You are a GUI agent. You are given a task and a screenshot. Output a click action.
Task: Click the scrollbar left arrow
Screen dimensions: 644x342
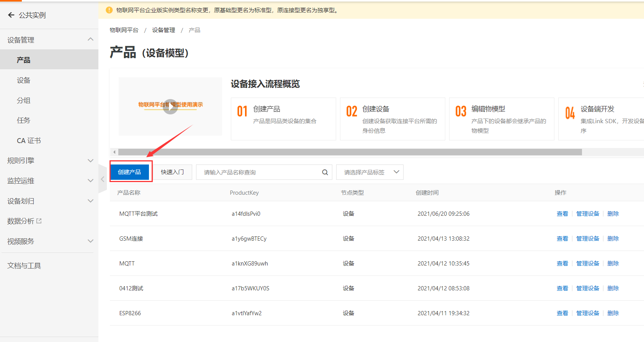[x=114, y=152]
